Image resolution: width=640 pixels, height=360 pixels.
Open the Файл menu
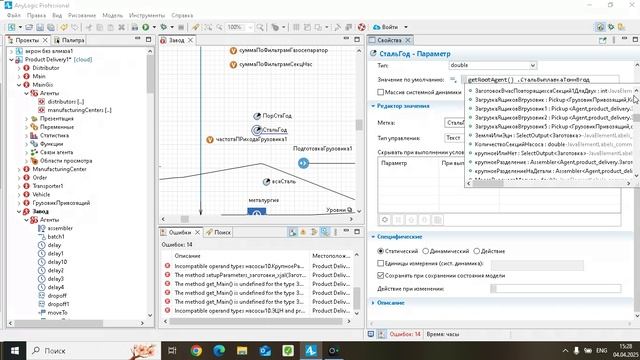click(x=13, y=15)
